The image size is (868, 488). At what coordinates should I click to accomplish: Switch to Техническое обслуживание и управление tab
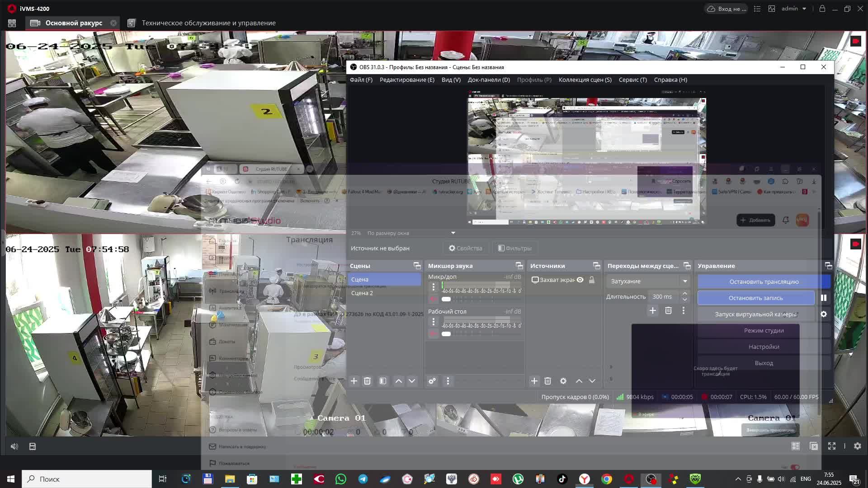tap(208, 23)
